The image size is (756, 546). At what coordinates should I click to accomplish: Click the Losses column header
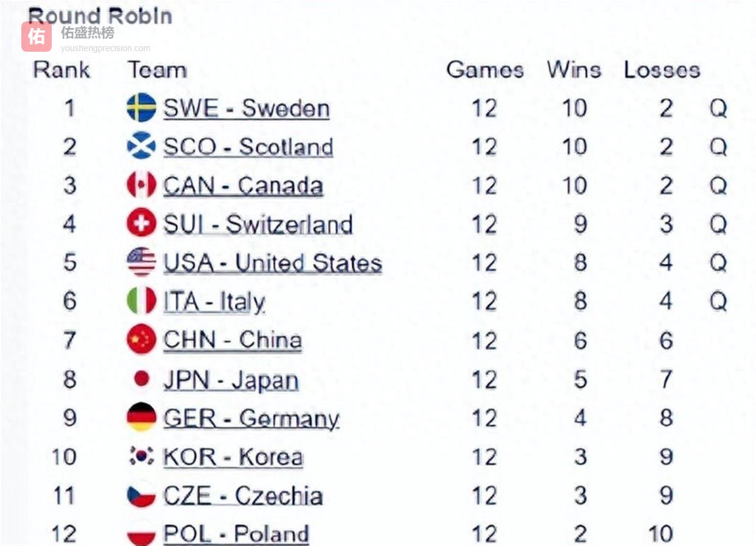click(662, 69)
